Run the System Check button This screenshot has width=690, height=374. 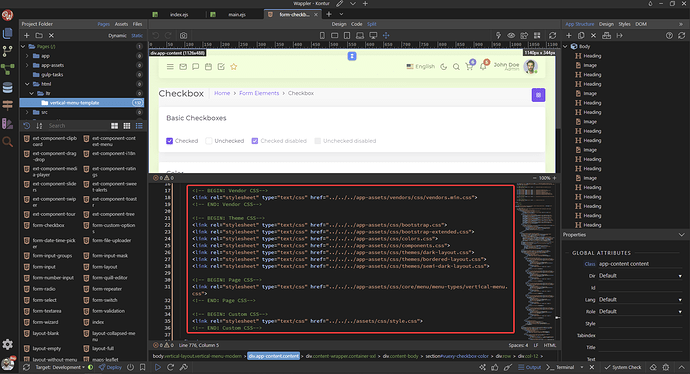point(622,367)
